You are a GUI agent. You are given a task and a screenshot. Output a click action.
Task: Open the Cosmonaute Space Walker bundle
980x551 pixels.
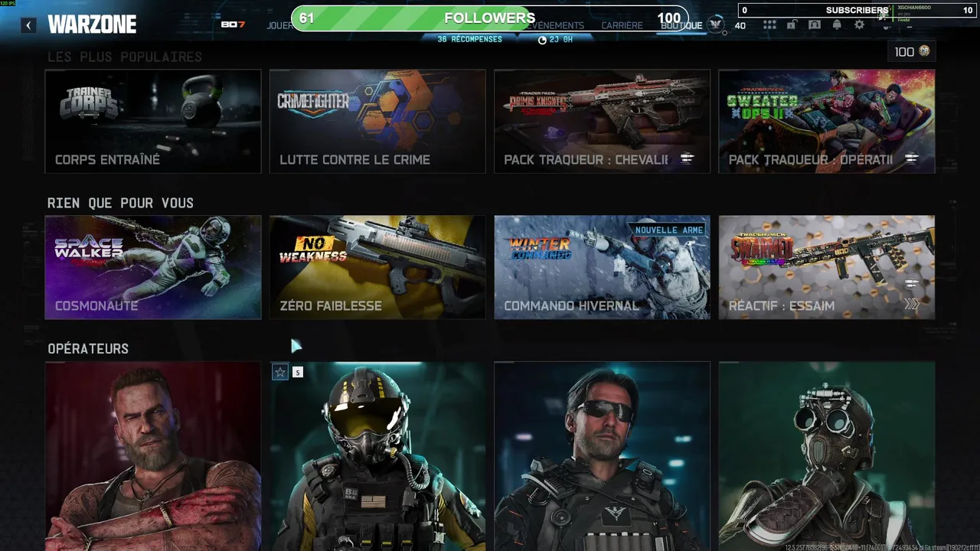(153, 267)
